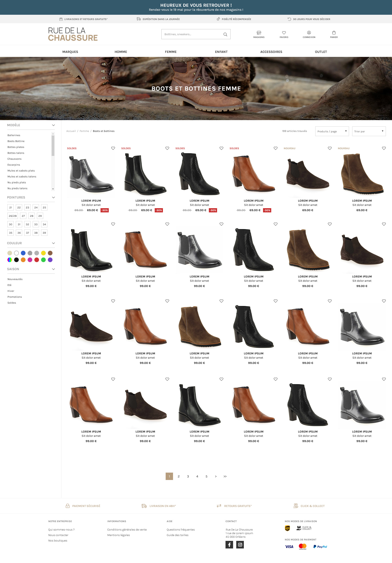Open the Instagram icon in footer
The width and height of the screenshot is (392, 563).
click(x=240, y=545)
